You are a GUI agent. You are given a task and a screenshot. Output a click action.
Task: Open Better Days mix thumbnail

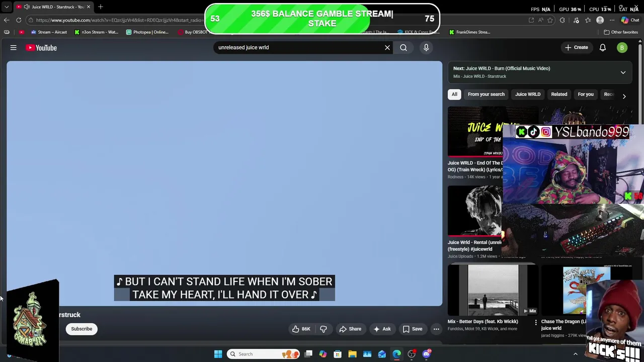tap(493, 290)
